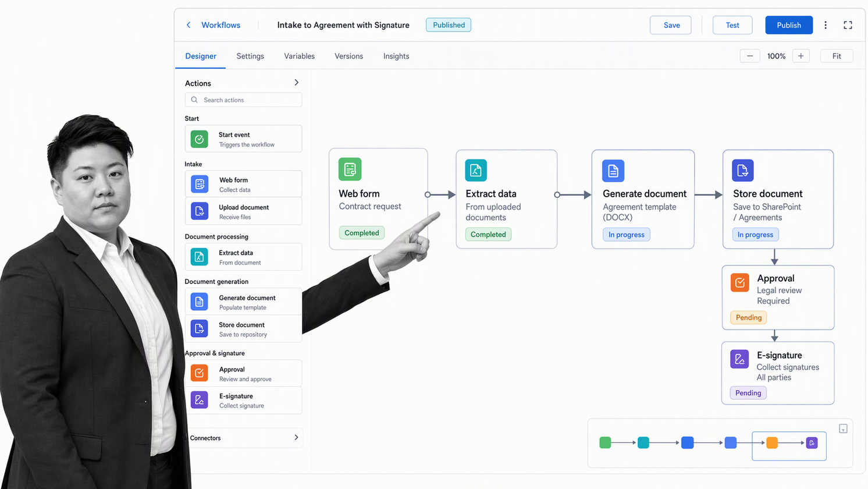
Task: Zoom in with the plus button
Action: click(801, 56)
